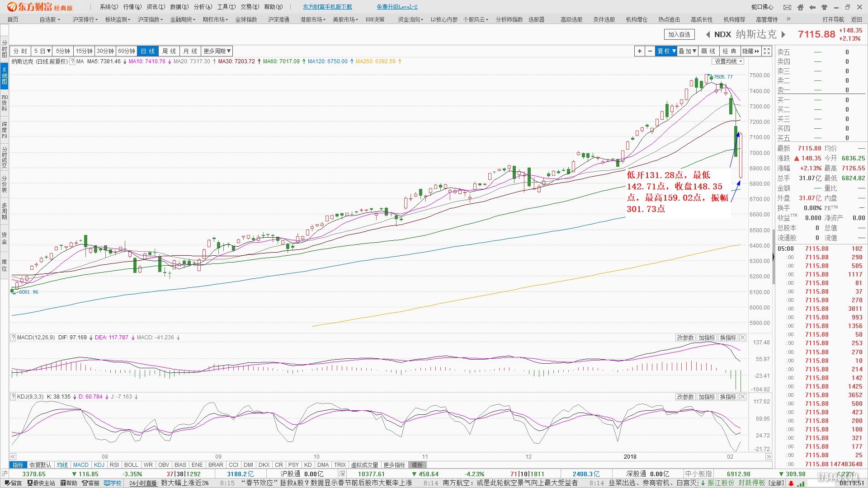Open 最快主站 server icon in status bar
The image size is (868, 488).
click(41, 483)
